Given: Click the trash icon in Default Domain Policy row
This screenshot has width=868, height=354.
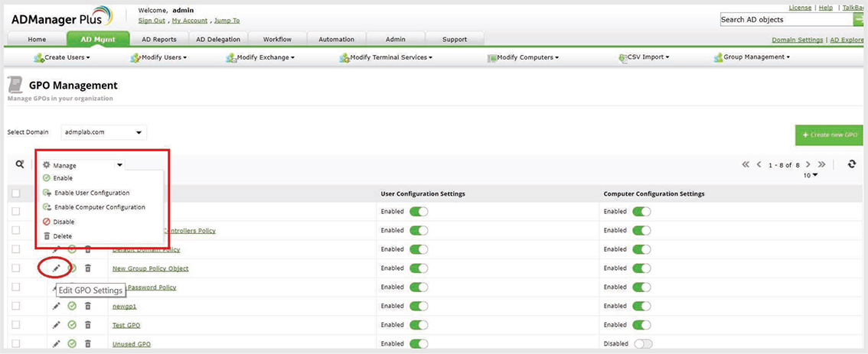Looking at the screenshot, I should pyautogui.click(x=87, y=249).
